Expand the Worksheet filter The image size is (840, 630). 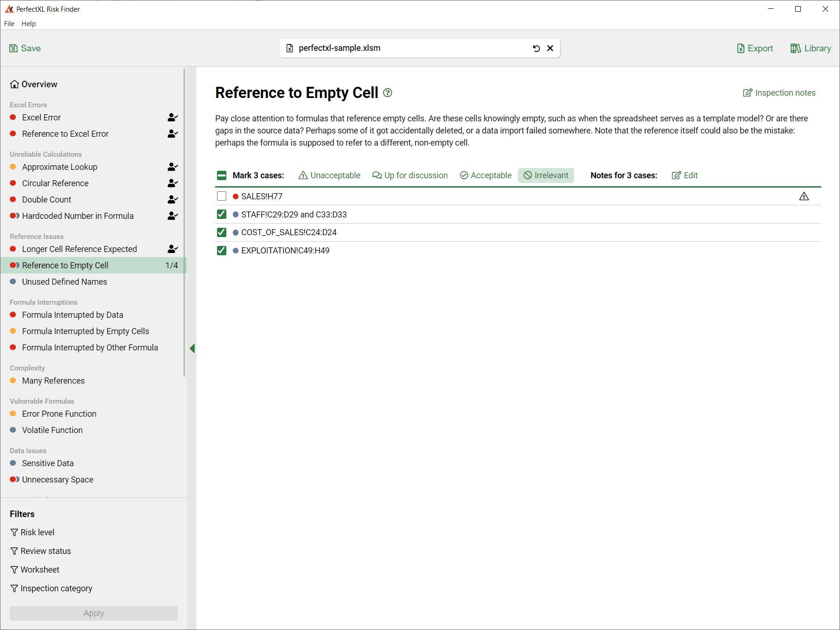[35, 570]
